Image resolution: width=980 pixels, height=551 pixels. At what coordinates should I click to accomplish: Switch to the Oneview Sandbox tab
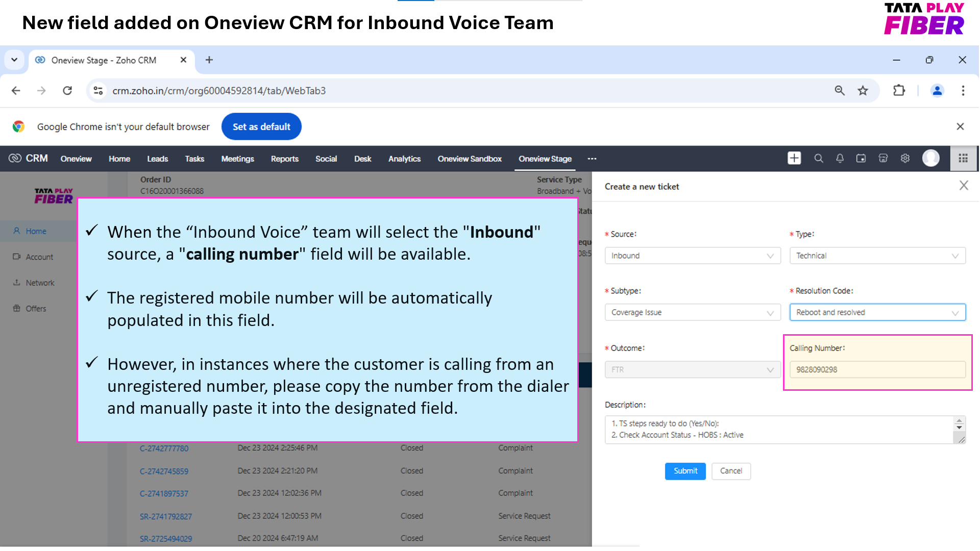coord(470,159)
